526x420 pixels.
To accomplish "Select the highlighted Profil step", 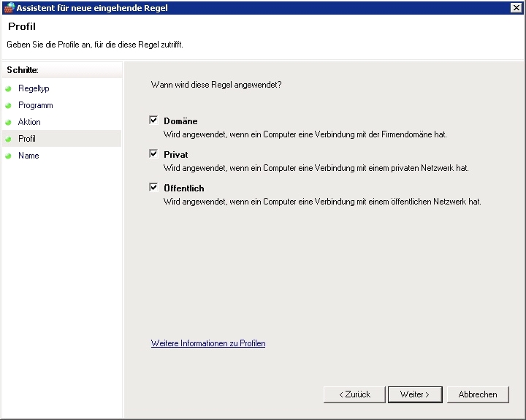I will (27, 139).
